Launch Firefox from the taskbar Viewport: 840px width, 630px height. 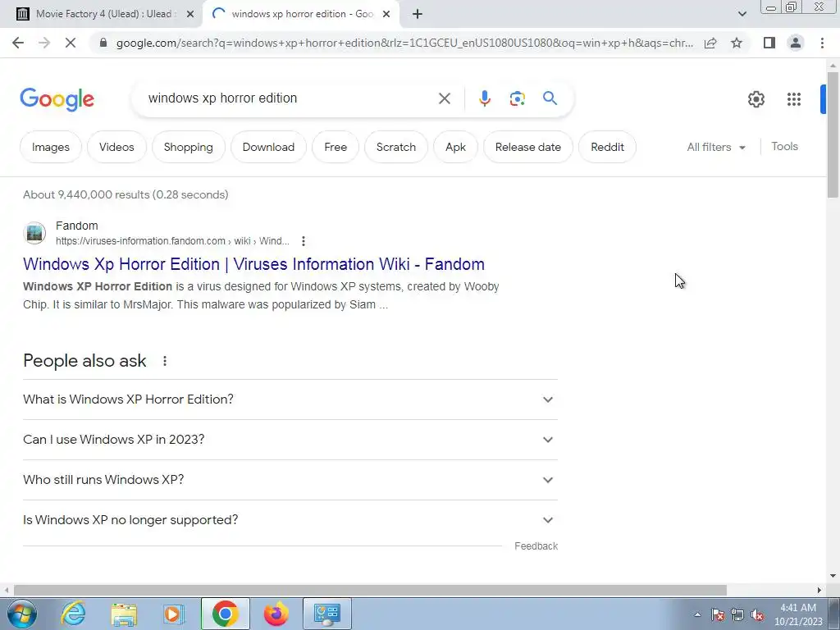click(276, 614)
